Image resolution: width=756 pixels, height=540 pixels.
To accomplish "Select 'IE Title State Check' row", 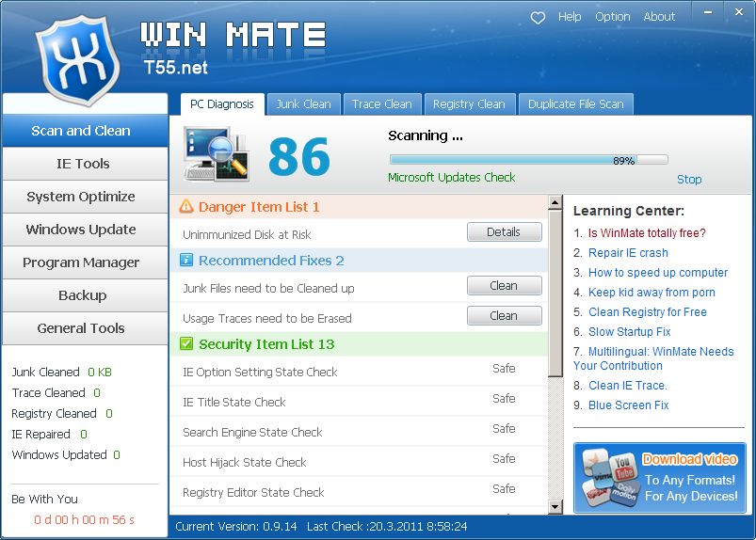I will [x=359, y=402].
